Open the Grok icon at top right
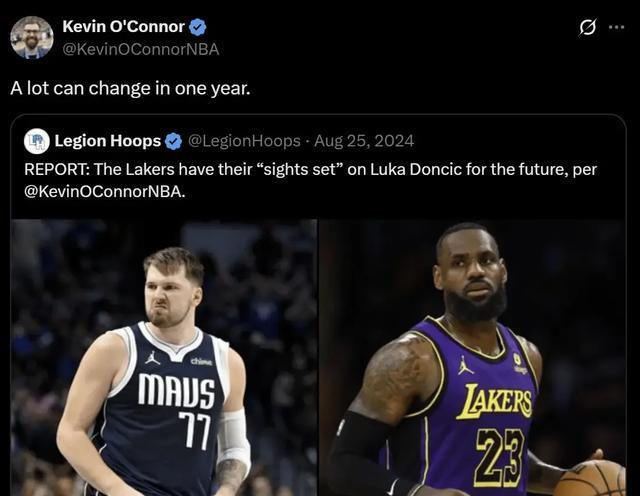 [x=588, y=27]
